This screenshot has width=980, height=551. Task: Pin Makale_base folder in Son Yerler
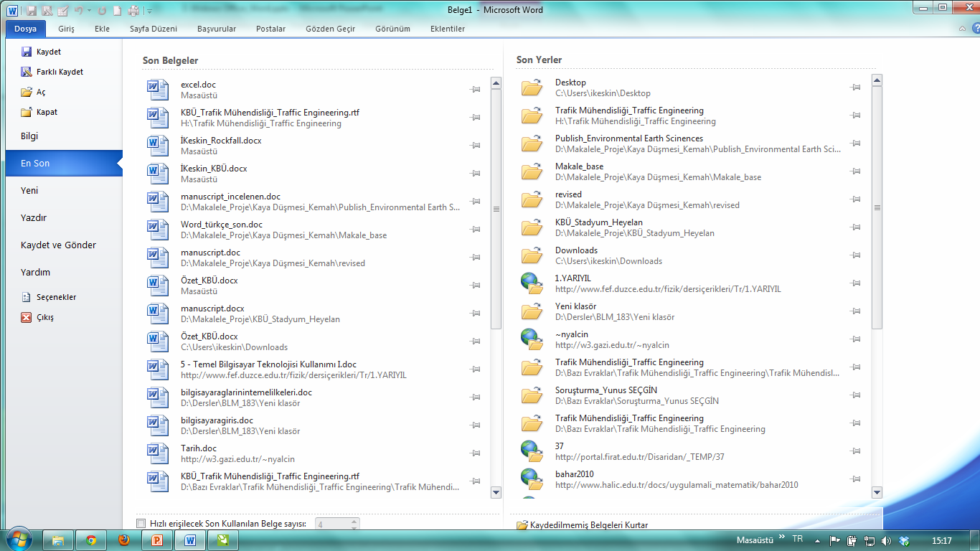click(855, 171)
